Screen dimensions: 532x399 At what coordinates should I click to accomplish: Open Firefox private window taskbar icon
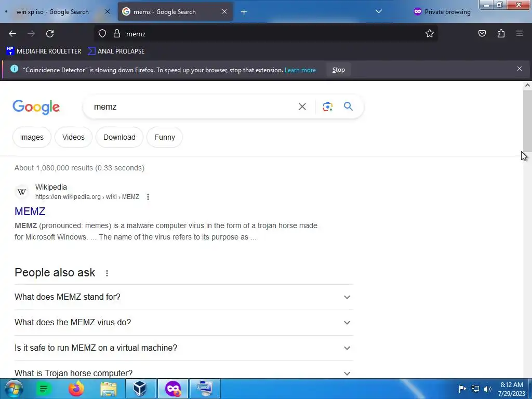pos(172,389)
